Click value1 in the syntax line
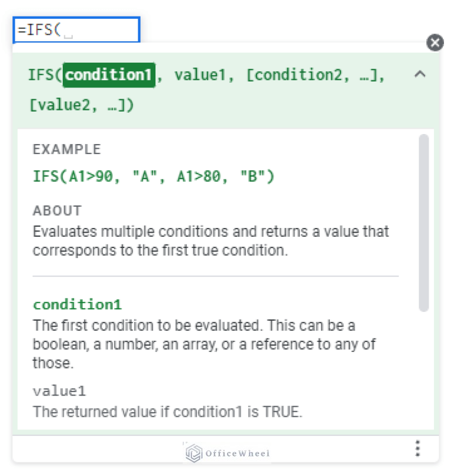Image resolution: width=454 pixels, height=476 pixels. pyautogui.click(x=200, y=75)
